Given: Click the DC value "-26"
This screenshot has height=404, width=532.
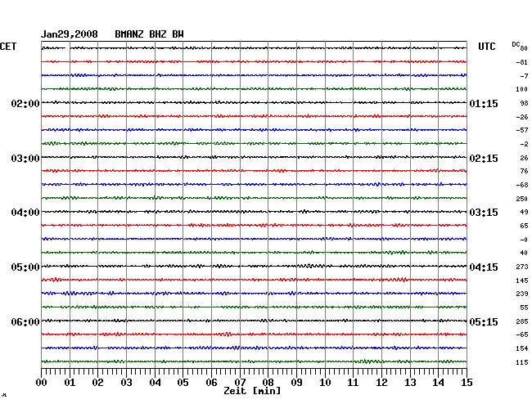Looking at the screenshot, I should tap(522, 117).
